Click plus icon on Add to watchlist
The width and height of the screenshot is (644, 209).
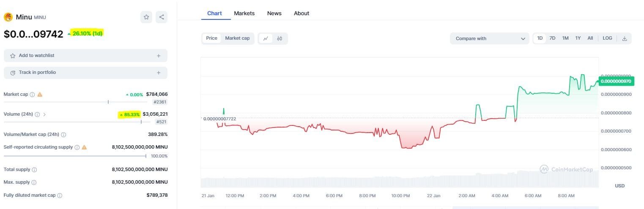click(159, 56)
